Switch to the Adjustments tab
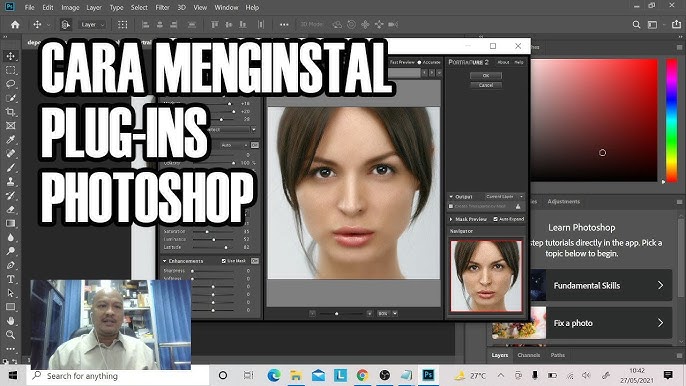The width and height of the screenshot is (686, 386). pyautogui.click(x=564, y=201)
